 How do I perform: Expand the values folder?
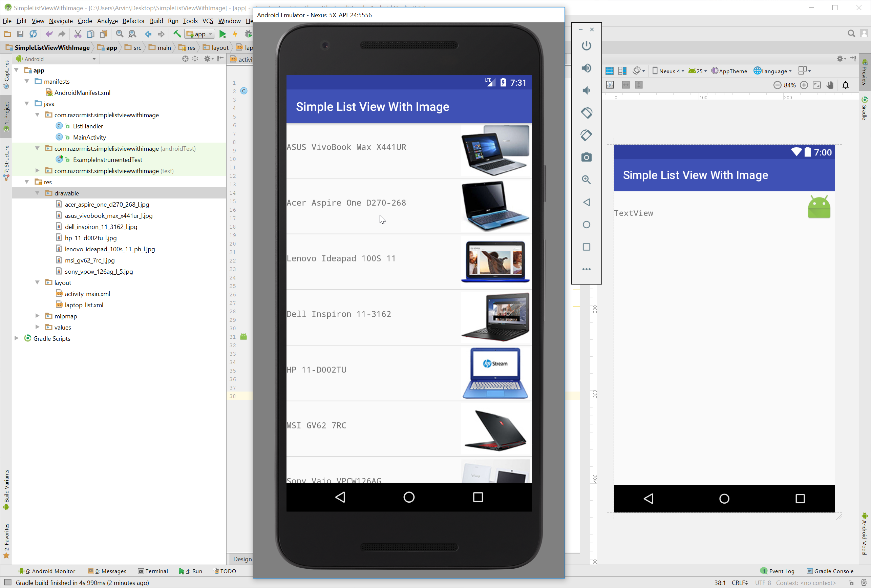37,327
